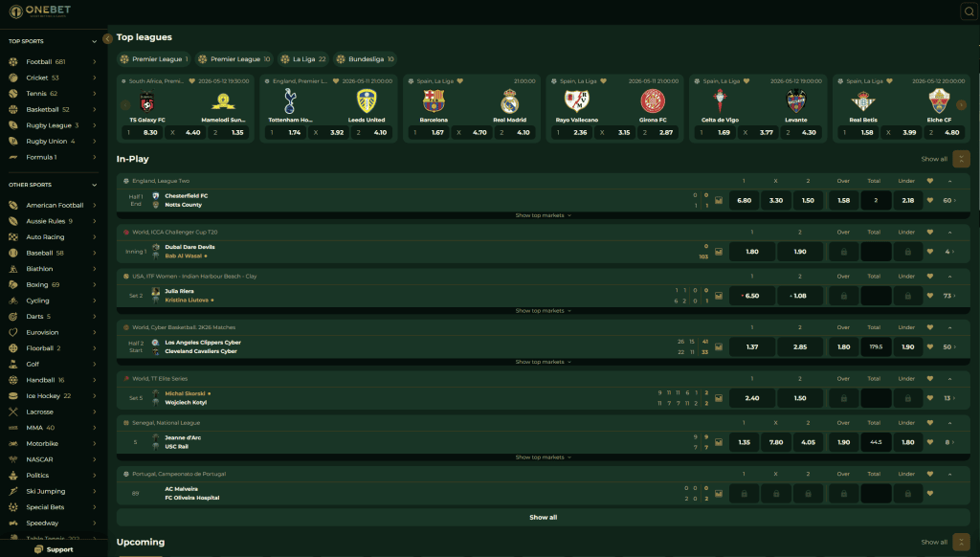Pick Kristina Liutova odds 1.08
Viewport: 980px width, 557px height.
point(799,296)
